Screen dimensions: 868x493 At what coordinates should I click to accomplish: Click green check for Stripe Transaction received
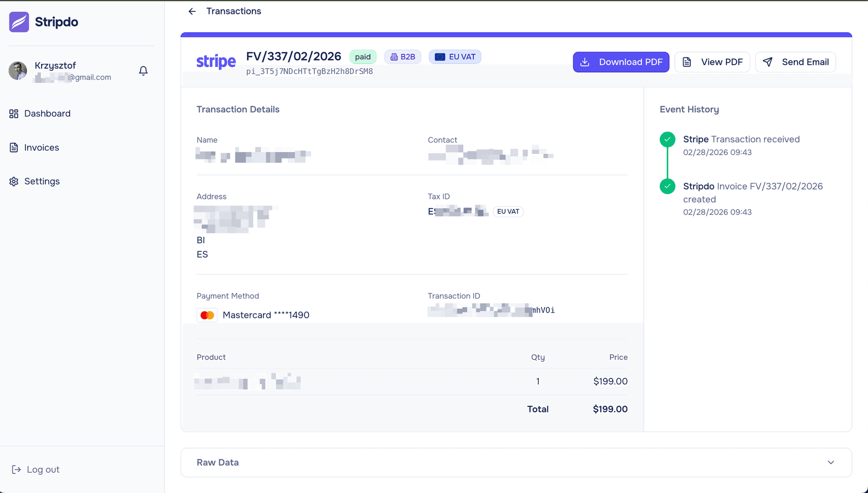point(667,139)
